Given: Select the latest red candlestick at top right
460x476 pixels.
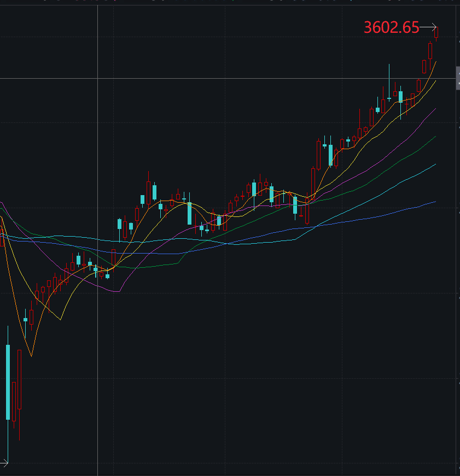Looking at the screenshot, I should tap(436, 32).
